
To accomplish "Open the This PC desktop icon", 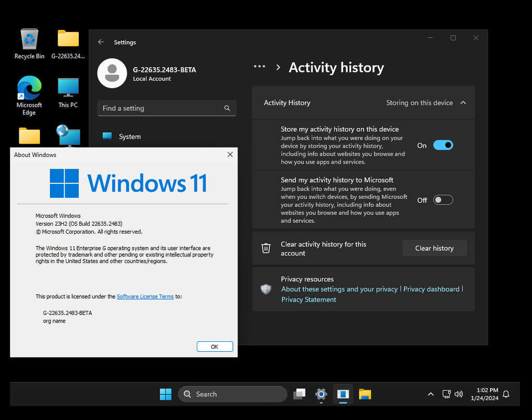I will [68, 93].
